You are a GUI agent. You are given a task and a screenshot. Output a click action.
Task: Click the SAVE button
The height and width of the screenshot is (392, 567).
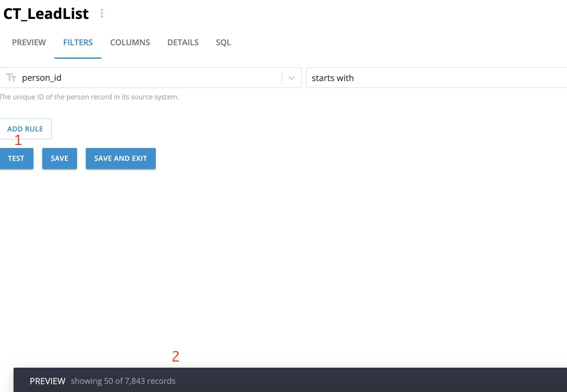point(59,158)
